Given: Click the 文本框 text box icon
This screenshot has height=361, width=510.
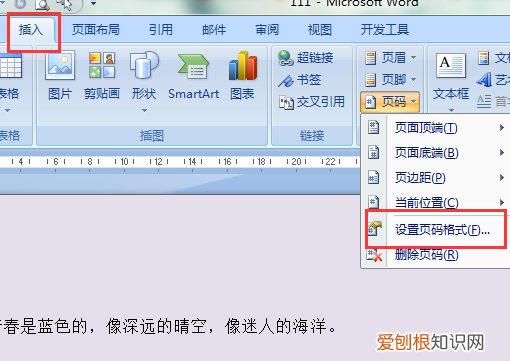Looking at the screenshot, I should 451,66.
